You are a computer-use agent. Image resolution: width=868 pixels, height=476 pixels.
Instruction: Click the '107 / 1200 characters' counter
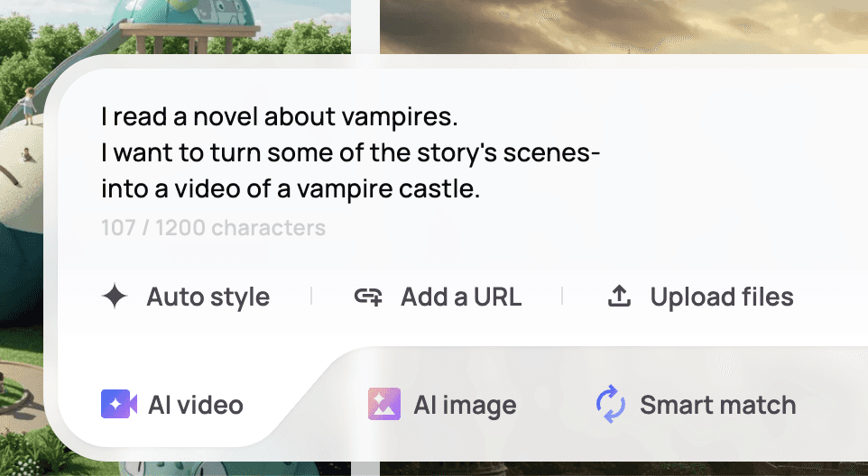pos(213,228)
